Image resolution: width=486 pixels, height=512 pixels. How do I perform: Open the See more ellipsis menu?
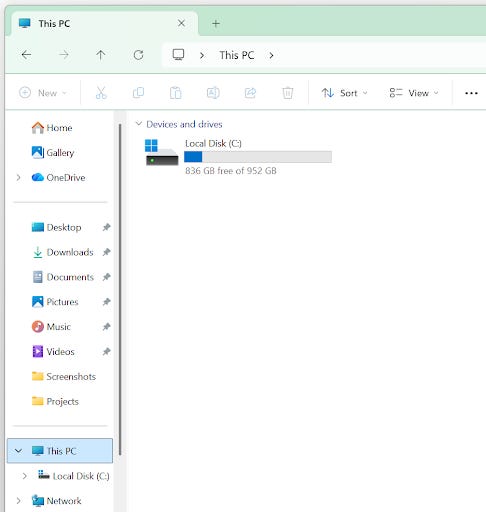click(x=471, y=93)
